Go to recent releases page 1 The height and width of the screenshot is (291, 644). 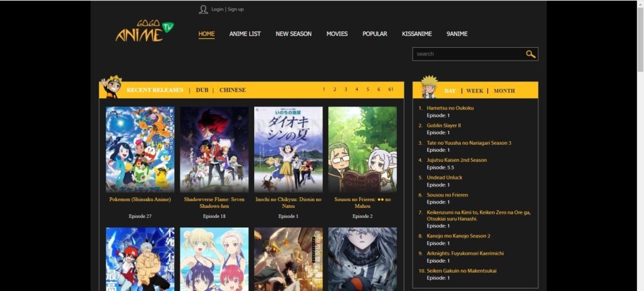coord(324,89)
